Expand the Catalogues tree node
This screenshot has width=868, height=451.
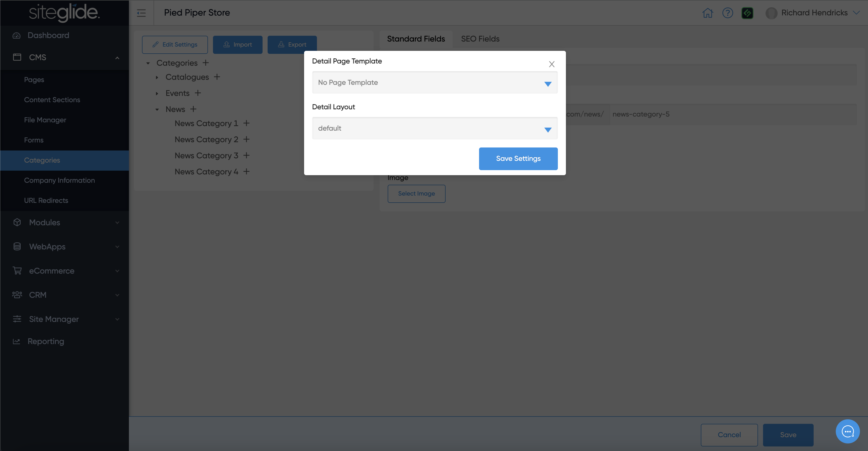point(157,78)
